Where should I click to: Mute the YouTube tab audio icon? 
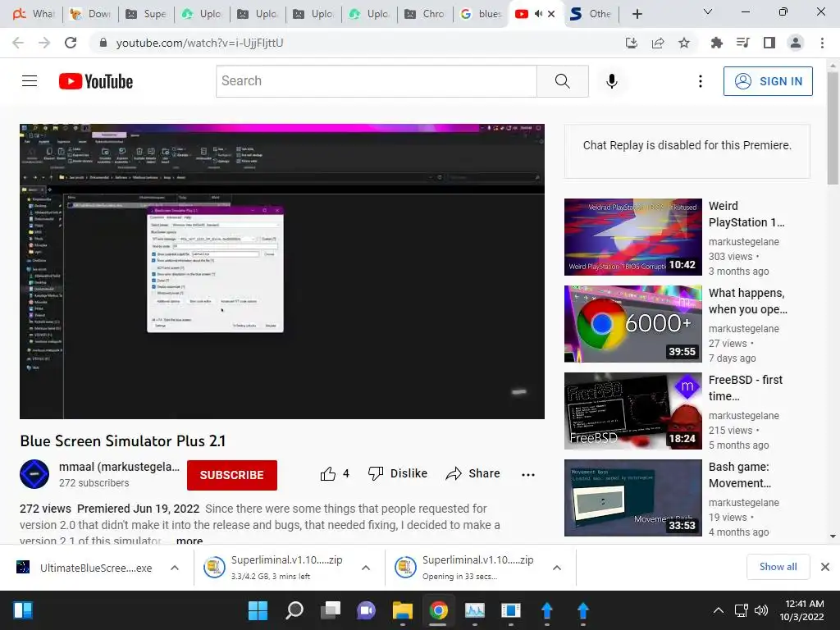(x=538, y=14)
